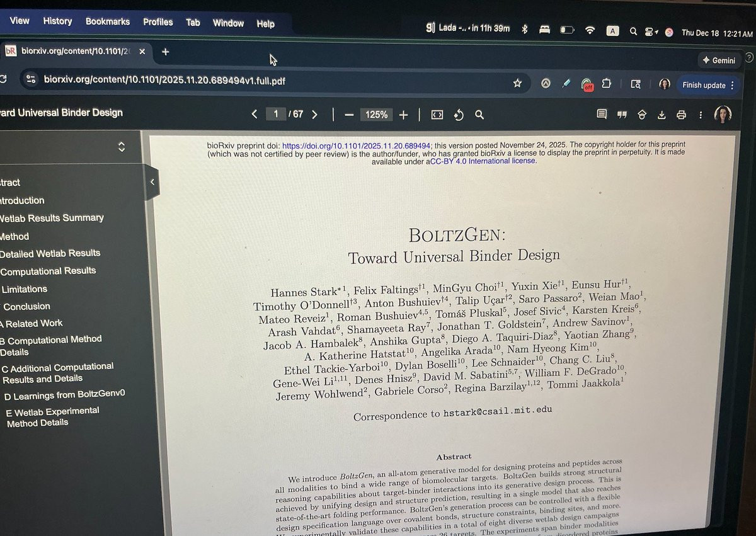Click the page number input field
Viewport: 756px width, 536px height.
276,114
